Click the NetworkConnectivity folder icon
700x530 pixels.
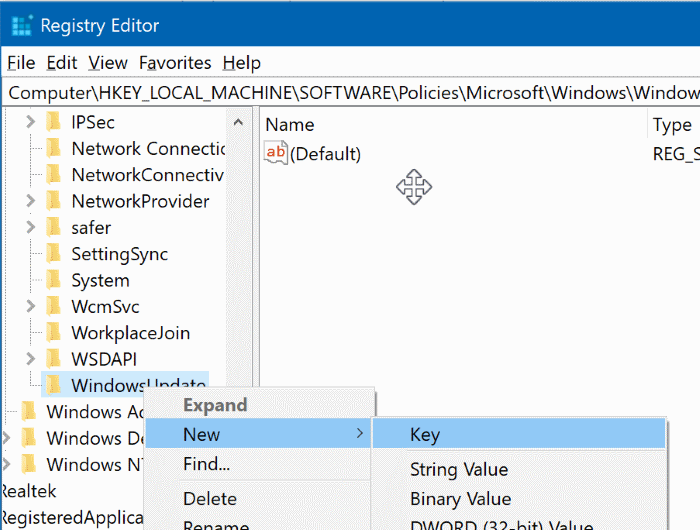[54, 175]
